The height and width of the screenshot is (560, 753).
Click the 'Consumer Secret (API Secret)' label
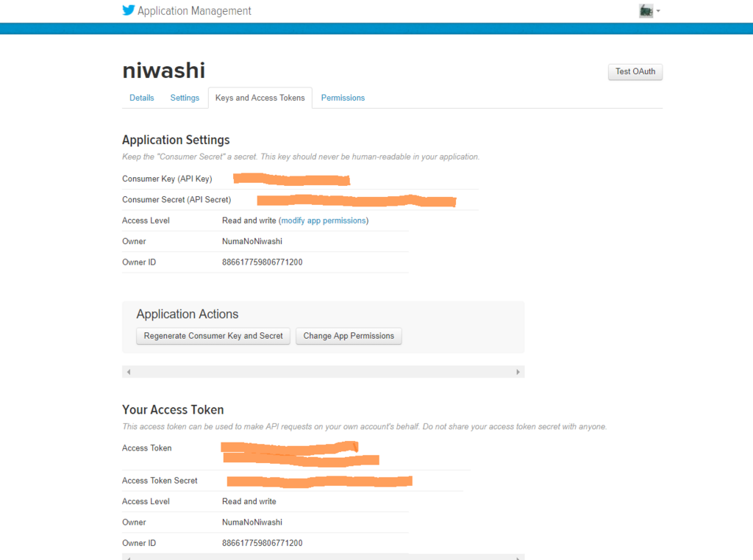pos(176,200)
